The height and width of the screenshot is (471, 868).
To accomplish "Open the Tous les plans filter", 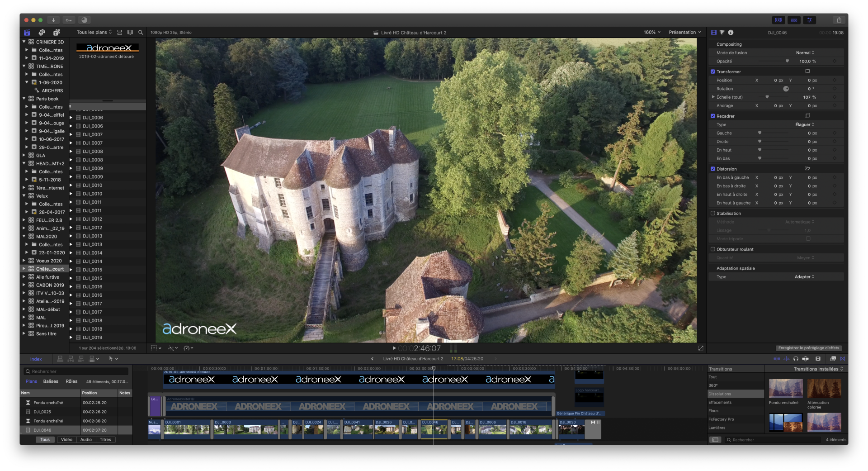I will coord(94,33).
